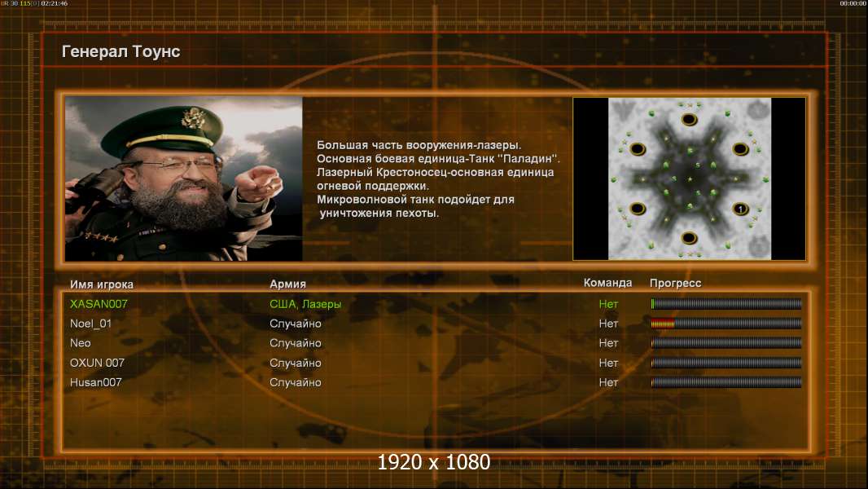
Task: Click team 'Нет' in Neo row
Action: 608,343
